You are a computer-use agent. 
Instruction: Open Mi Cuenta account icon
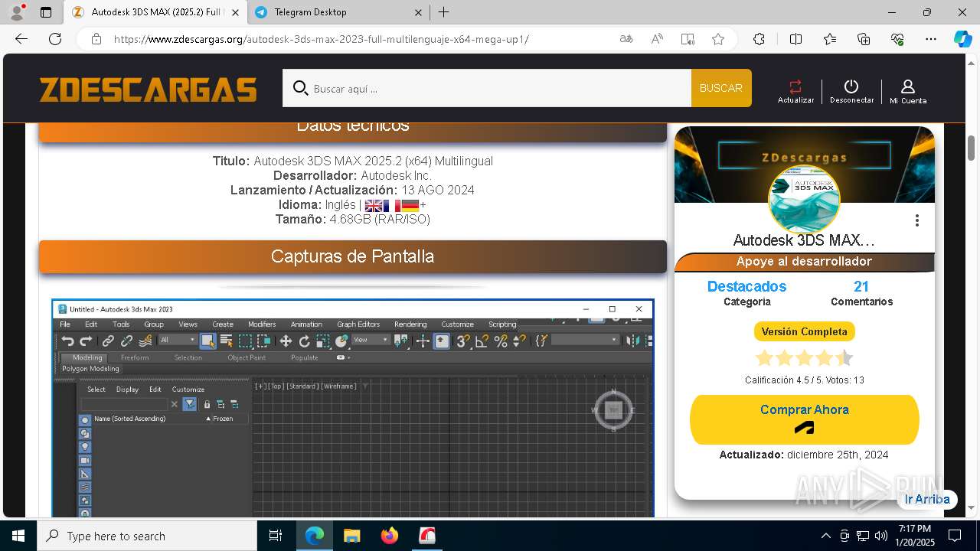[908, 91]
